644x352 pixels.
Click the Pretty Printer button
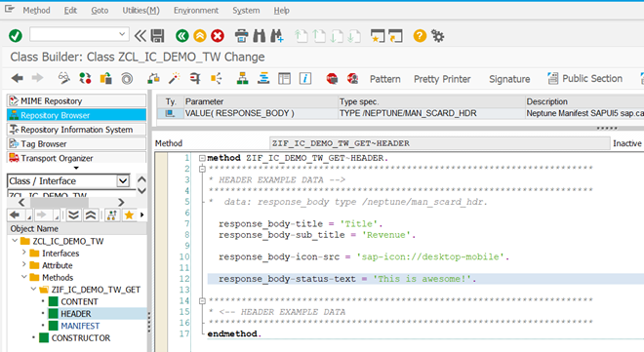(442, 79)
